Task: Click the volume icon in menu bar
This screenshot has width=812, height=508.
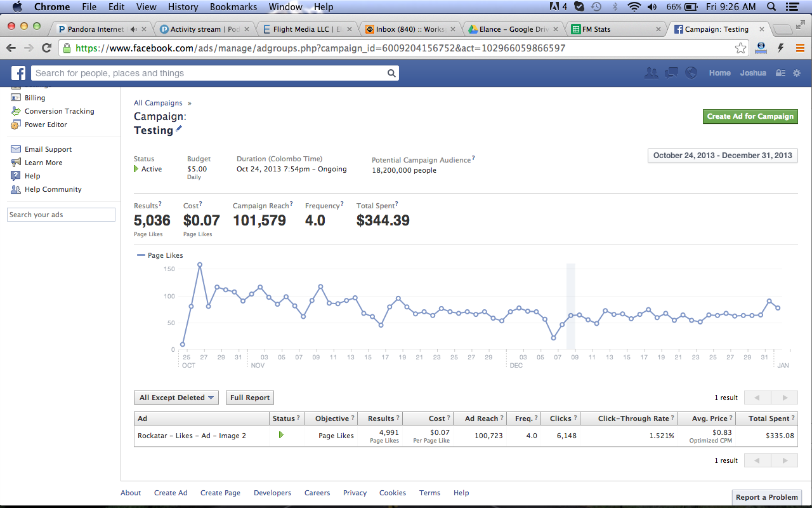Action: (x=653, y=7)
